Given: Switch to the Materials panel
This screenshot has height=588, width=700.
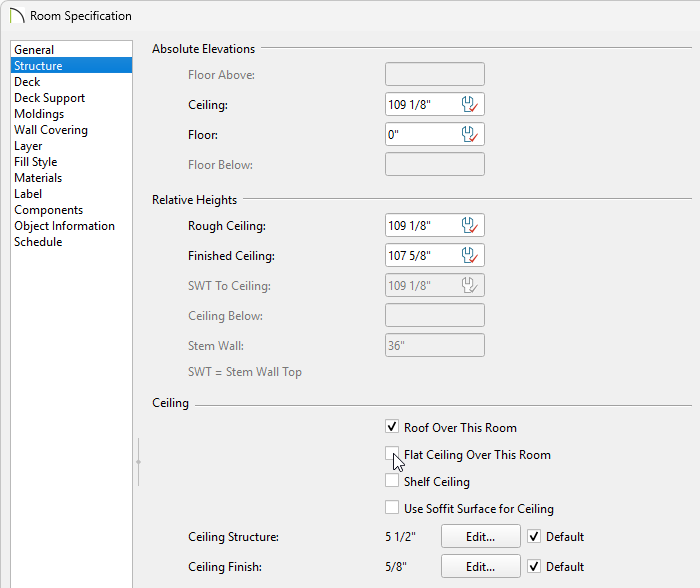Looking at the screenshot, I should [x=71, y=178].
